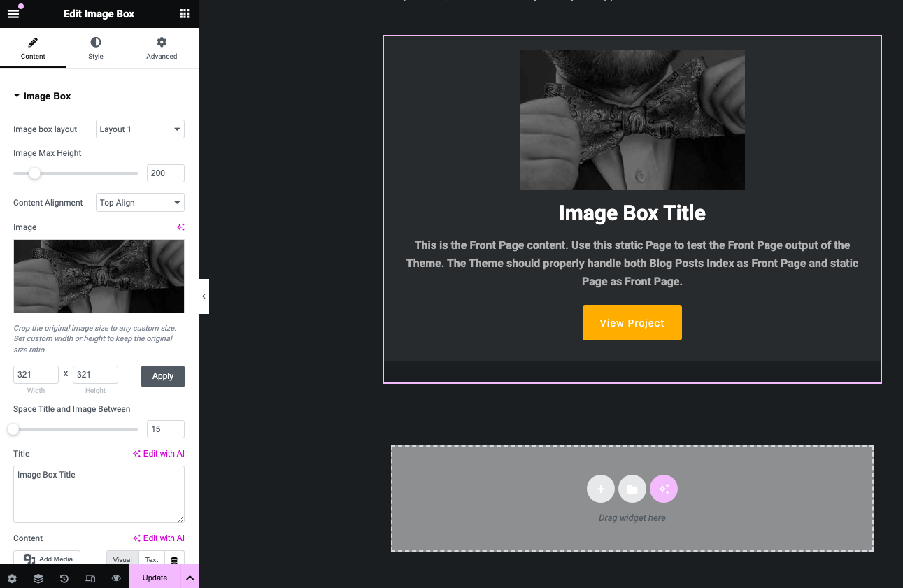Select the Text editor tab
The image size is (903, 588).
(152, 559)
